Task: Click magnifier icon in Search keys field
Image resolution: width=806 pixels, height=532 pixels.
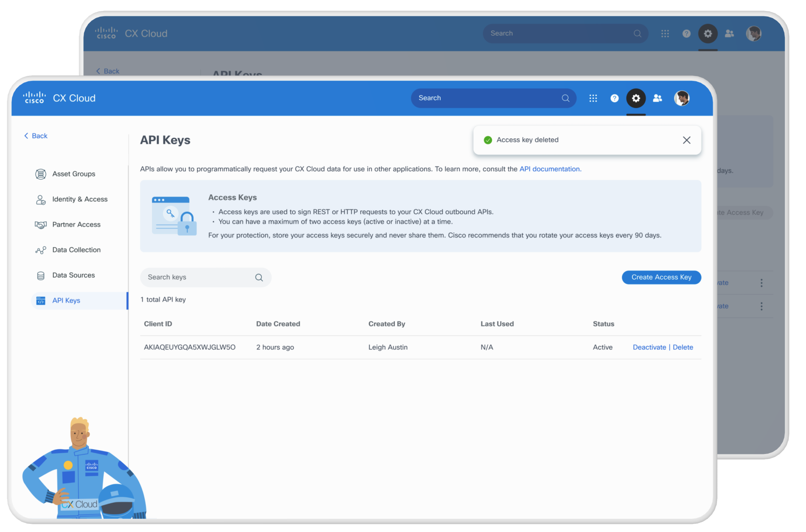Action: point(259,277)
